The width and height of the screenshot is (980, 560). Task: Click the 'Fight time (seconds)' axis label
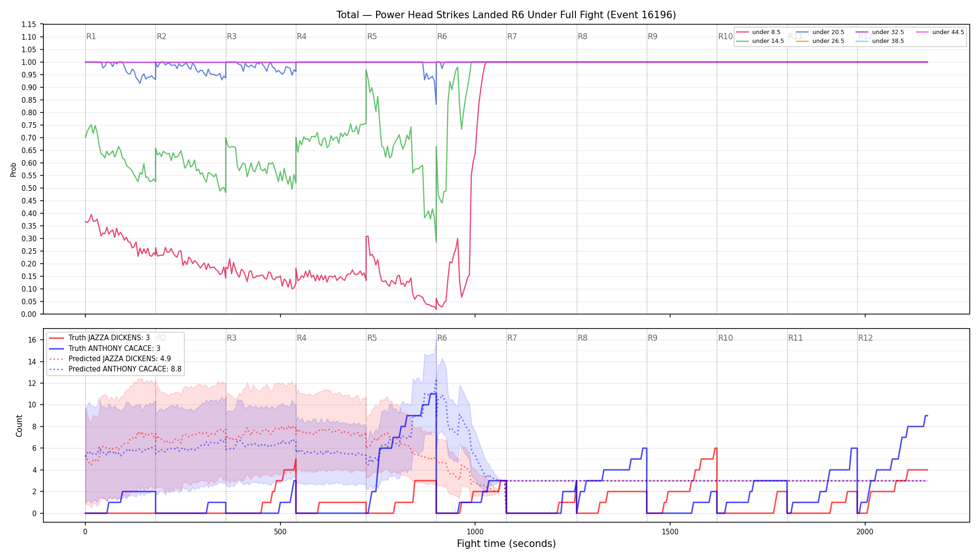pyautogui.click(x=506, y=544)
